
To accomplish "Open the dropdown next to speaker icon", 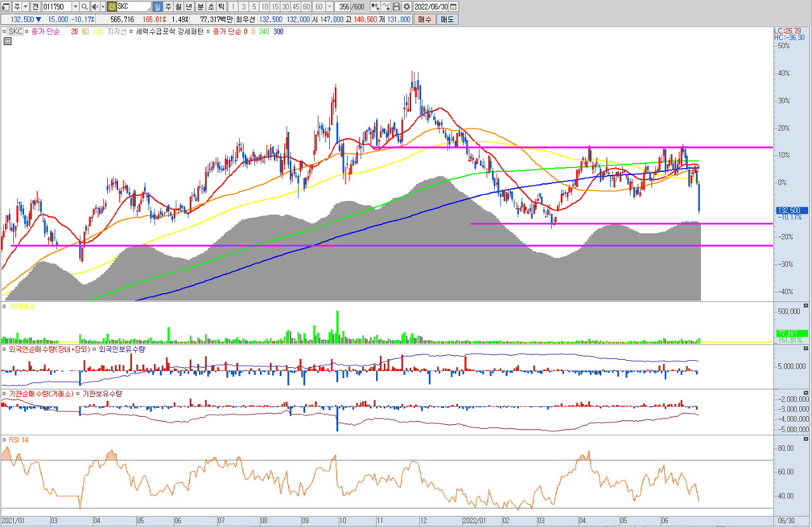I will pyautogui.click(x=103, y=7).
